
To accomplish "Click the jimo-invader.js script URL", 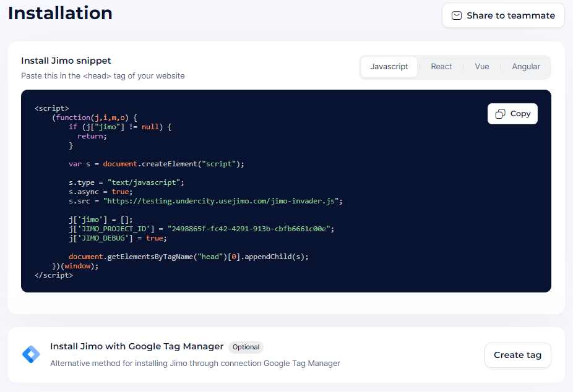I will 223,201.
